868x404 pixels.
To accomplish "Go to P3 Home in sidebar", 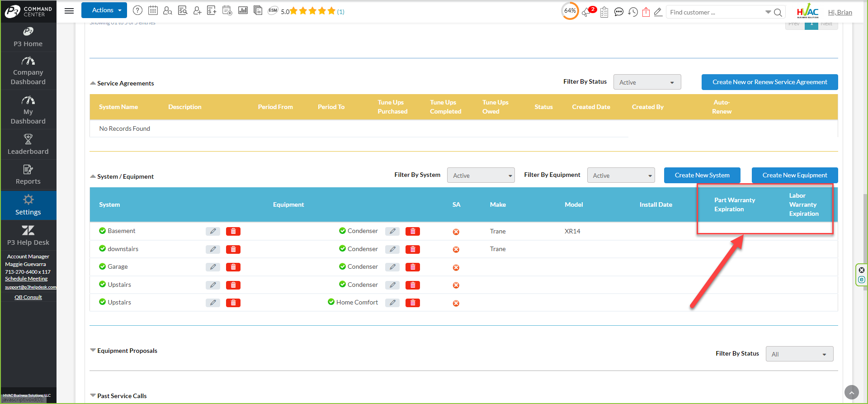I will click(x=28, y=37).
